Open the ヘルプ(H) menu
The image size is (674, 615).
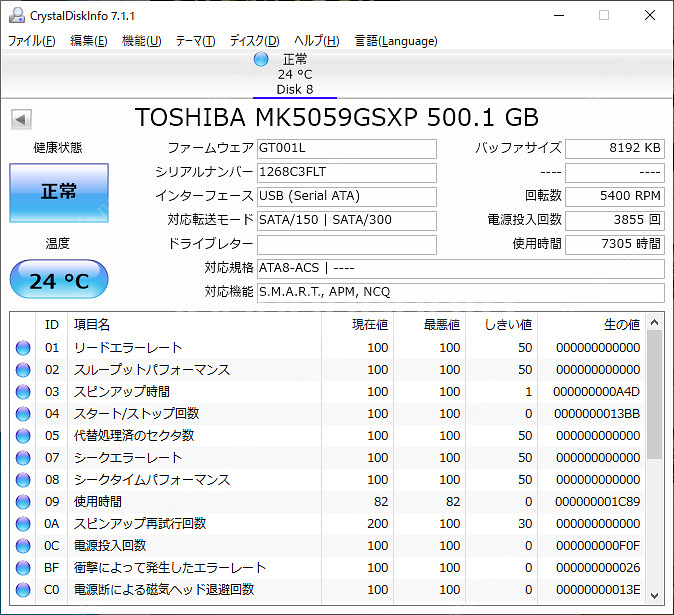[317, 41]
